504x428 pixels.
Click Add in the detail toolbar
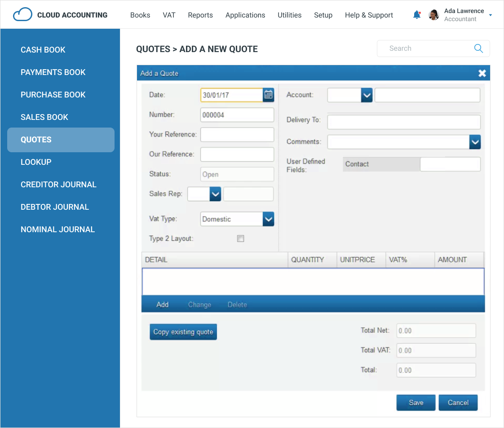pyautogui.click(x=162, y=304)
